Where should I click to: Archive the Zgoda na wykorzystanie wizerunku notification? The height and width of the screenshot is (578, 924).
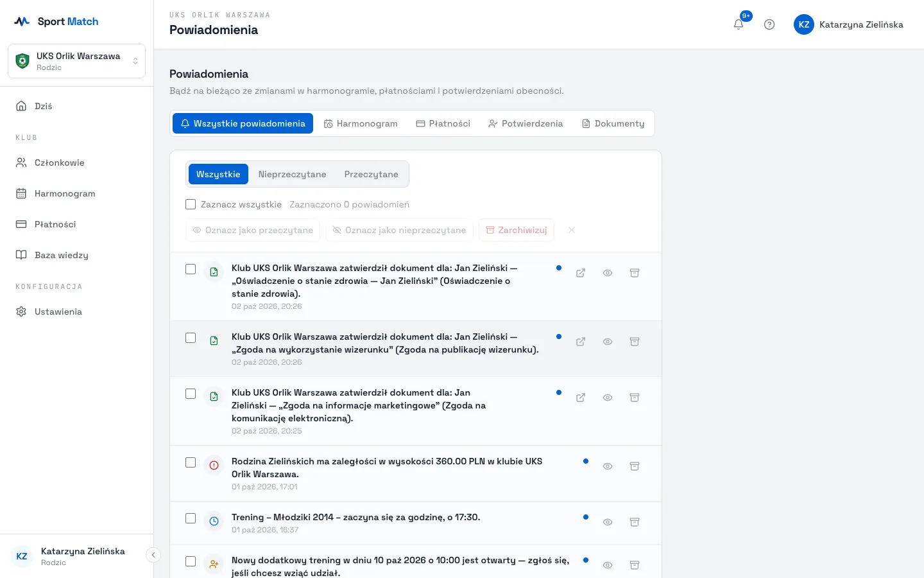(x=635, y=342)
